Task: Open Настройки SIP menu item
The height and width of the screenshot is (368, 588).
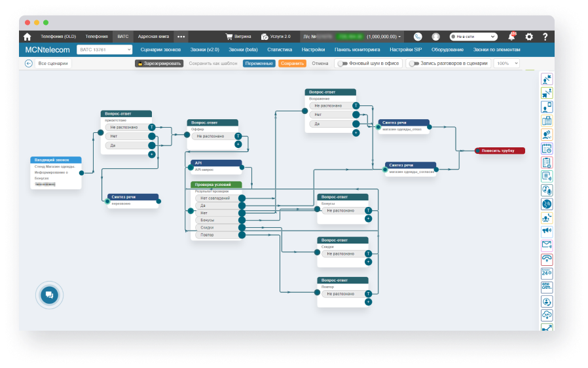Action: click(x=405, y=50)
